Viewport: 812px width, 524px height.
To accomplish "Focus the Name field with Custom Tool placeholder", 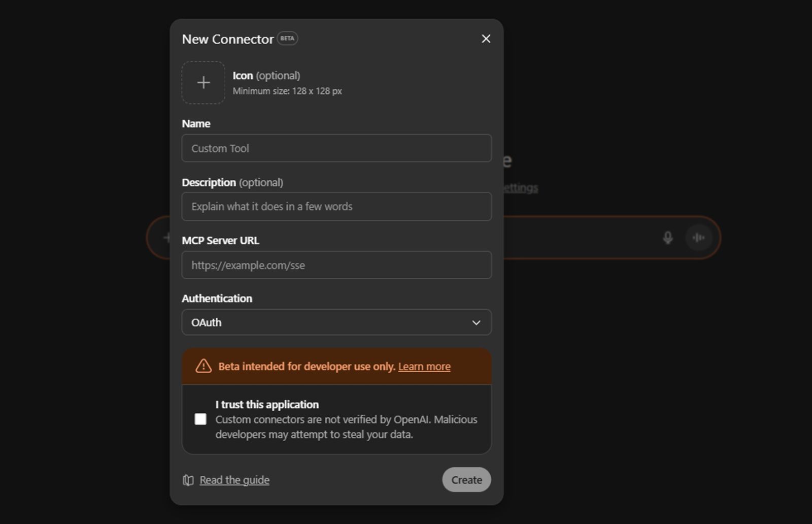I will 336,148.
